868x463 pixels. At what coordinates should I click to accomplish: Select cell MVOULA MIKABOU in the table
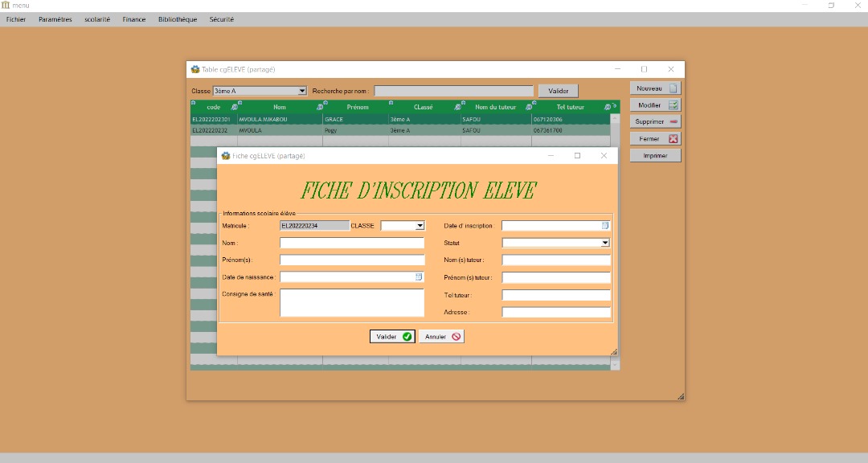click(280, 119)
